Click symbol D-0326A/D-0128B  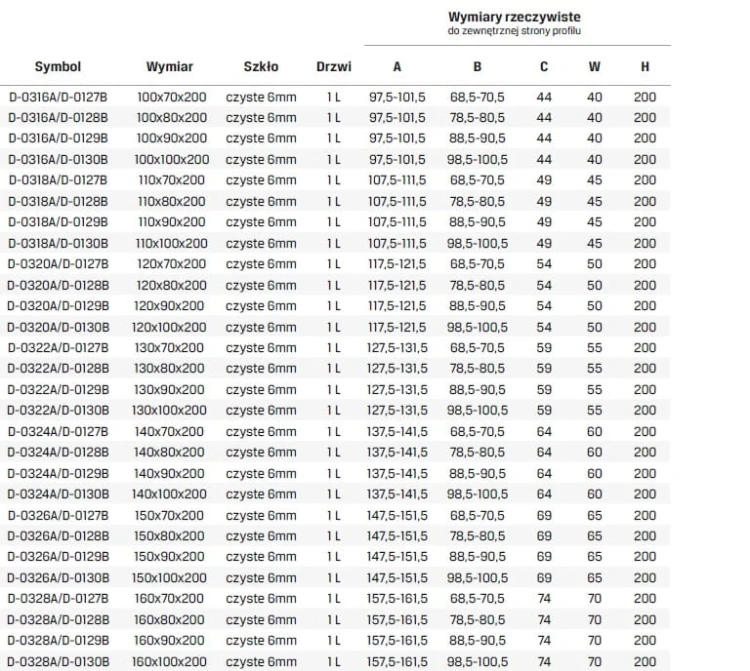[x=58, y=536]
